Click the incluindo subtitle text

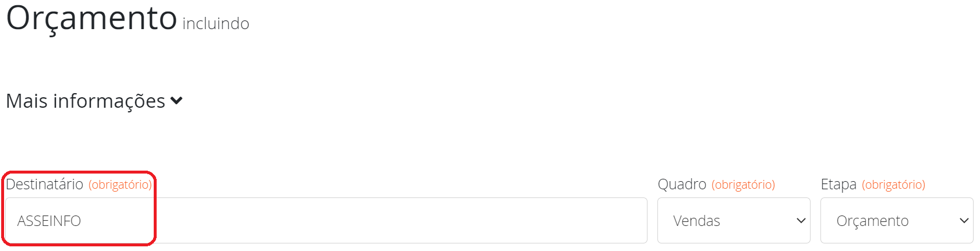coord(215,24)
